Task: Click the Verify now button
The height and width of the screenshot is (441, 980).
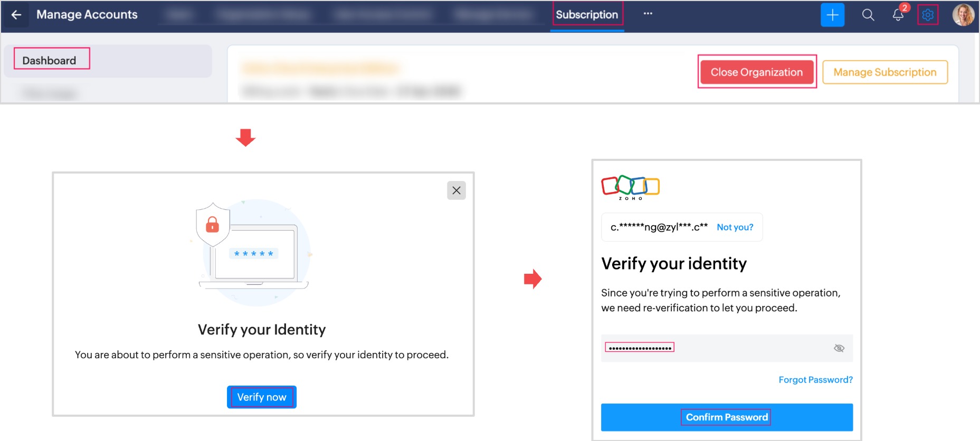Action: [262, 397]
